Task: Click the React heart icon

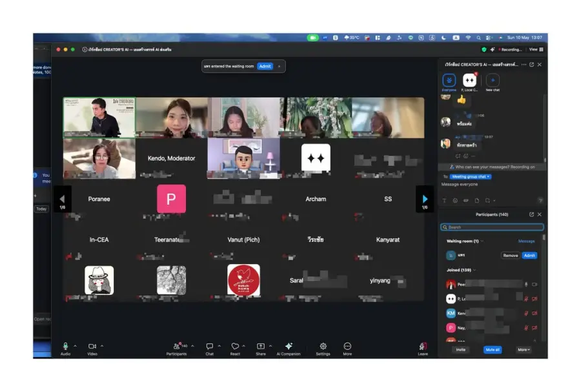Action: point(235,346)
